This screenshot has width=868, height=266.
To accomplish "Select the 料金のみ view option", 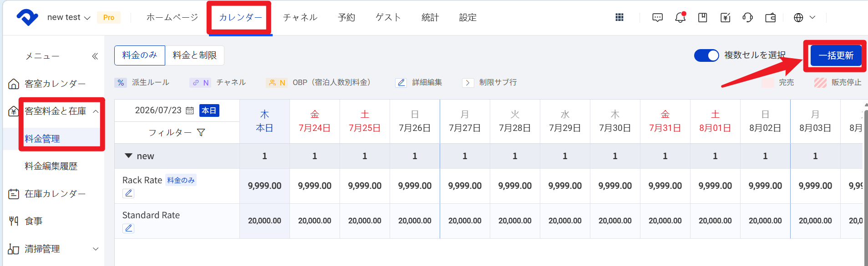I will coord(140,55).
